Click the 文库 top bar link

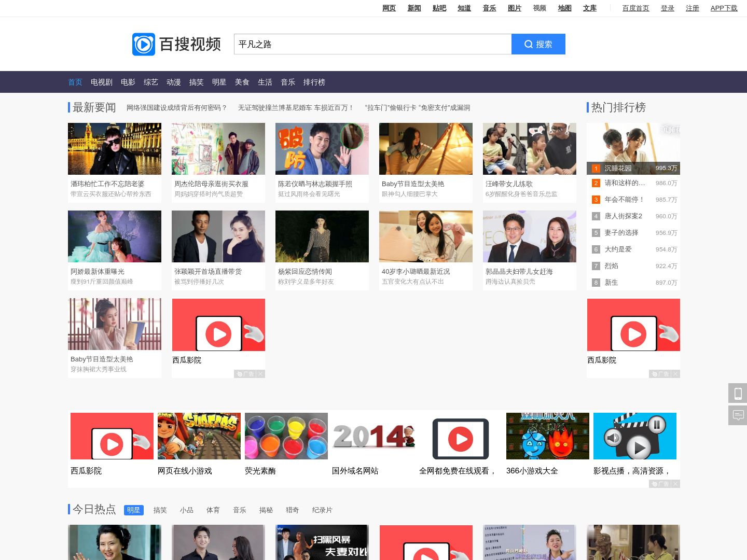click(x=590, y=8)
